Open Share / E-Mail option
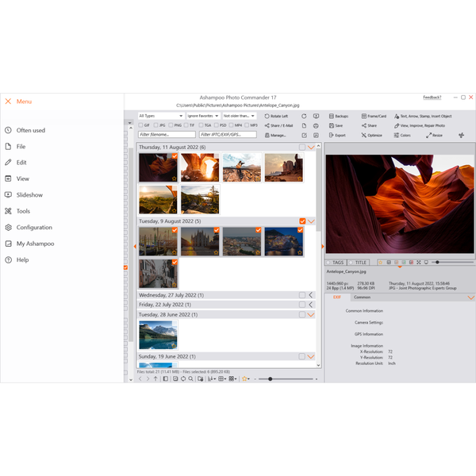This screenshot has height=476, width=476. [x=278, y=125]
